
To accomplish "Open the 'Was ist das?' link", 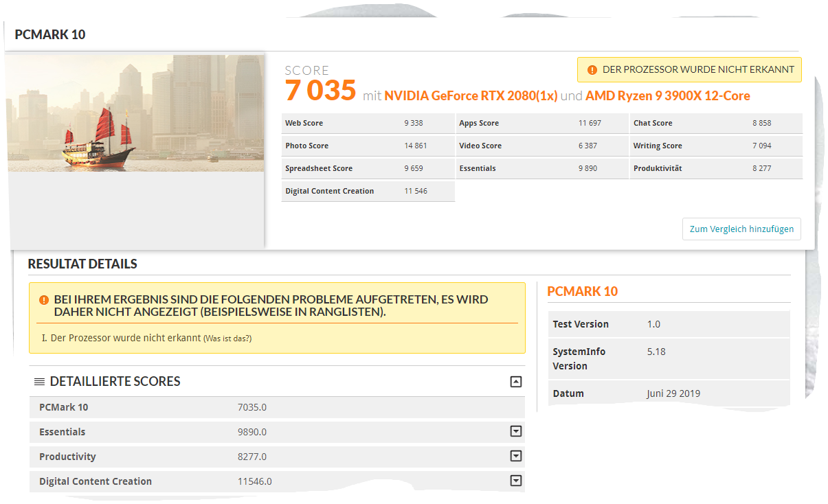I will coord(227,339).
